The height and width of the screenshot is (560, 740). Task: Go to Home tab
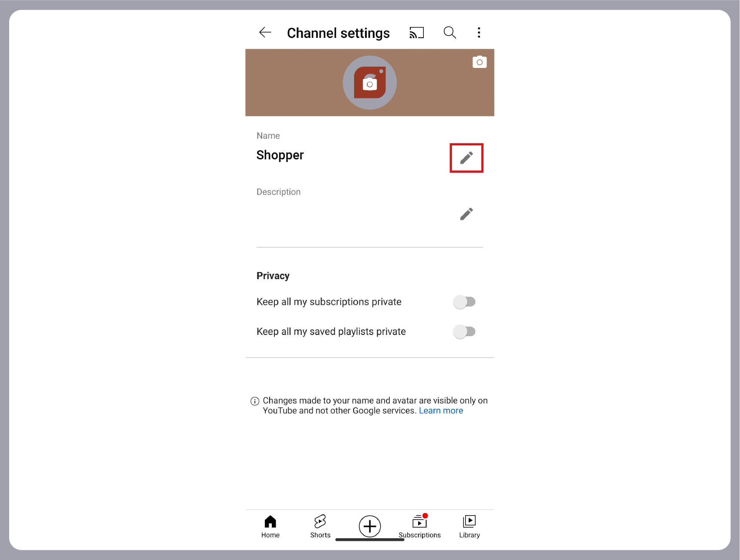pos(270,526)
